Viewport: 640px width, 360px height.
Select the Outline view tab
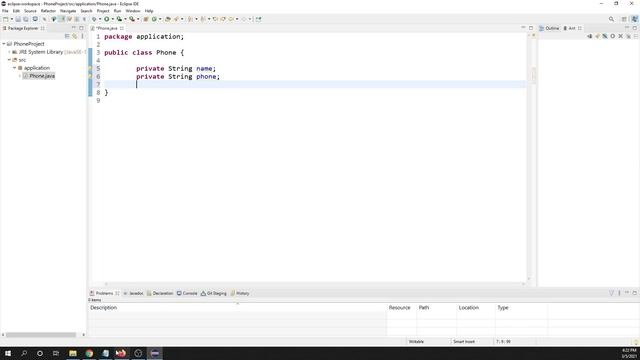point(549,28)
